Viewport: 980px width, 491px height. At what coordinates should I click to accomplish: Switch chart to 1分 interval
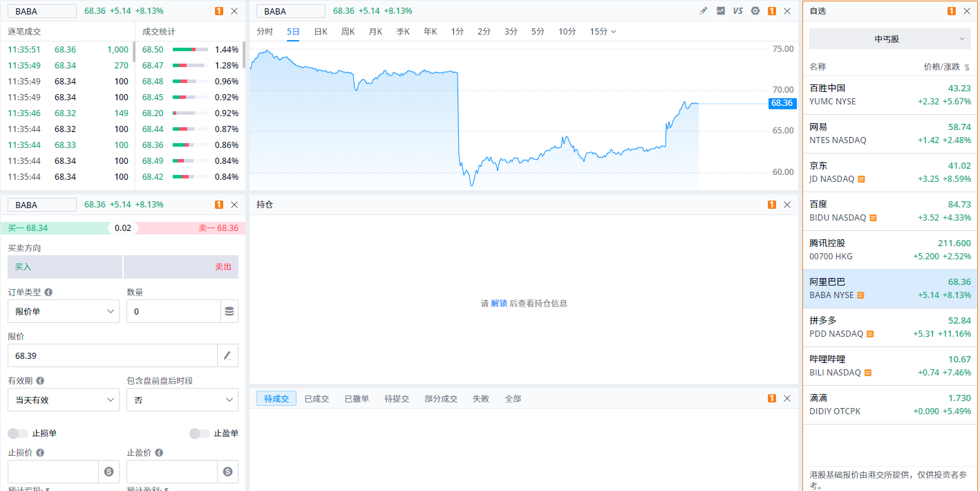tap(458, 32)
